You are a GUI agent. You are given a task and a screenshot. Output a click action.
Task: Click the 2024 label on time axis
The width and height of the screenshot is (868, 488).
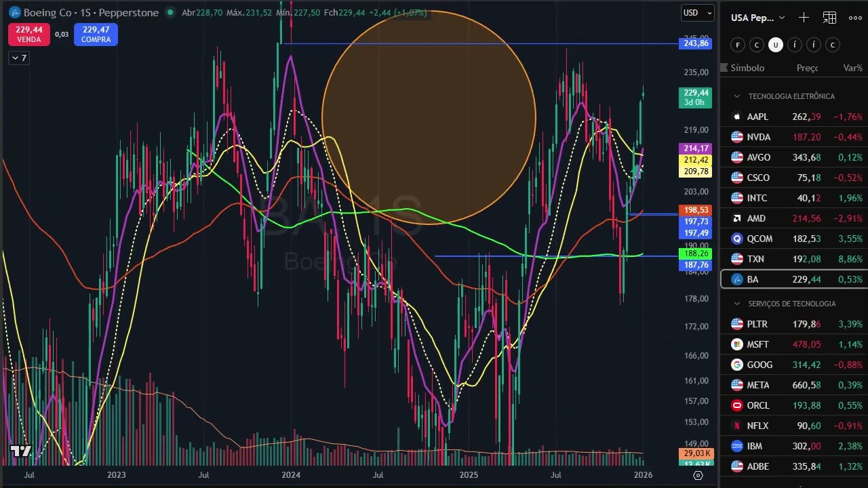tap(291, 475)
